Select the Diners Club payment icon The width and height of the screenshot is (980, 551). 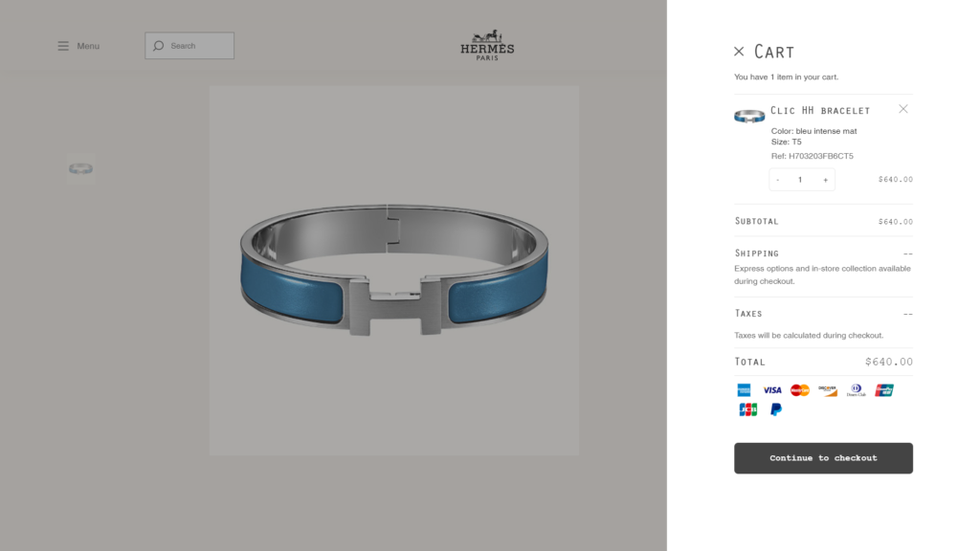click(x=857, y=390)
